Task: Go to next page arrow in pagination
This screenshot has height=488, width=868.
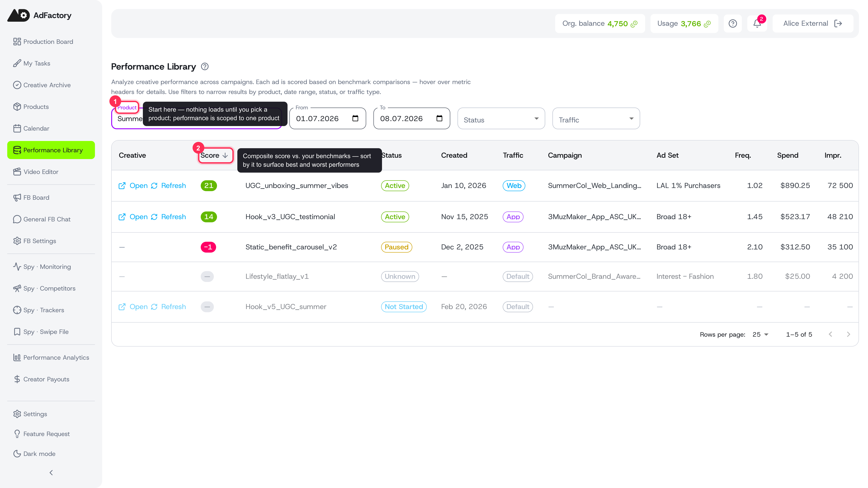Action: click(849, 334)
